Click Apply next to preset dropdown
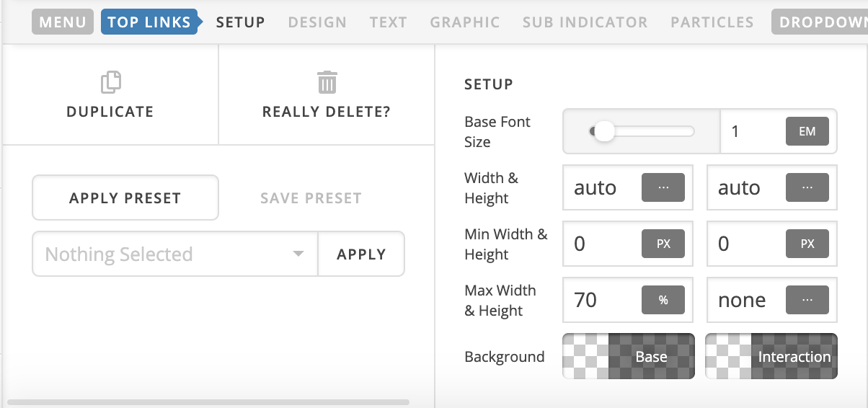 tap(361, 254)
